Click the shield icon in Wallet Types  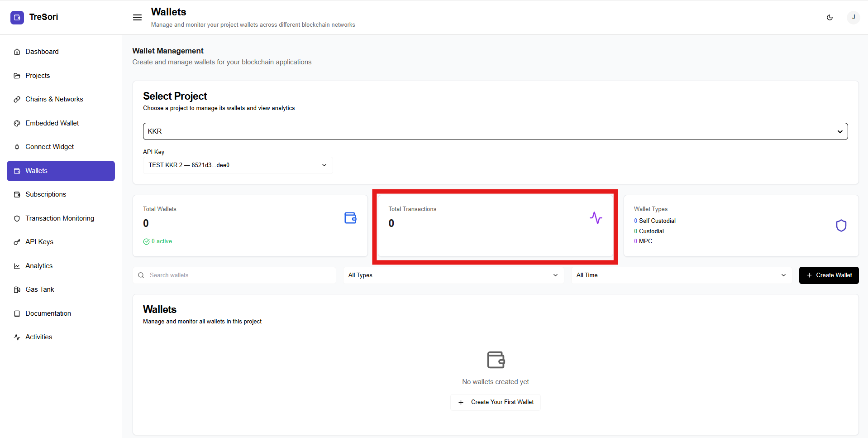click(841, 226)
